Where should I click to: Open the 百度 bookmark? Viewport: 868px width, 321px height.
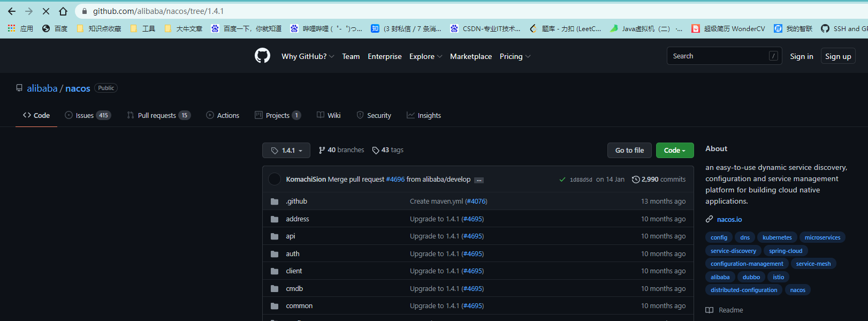point(55,28)
